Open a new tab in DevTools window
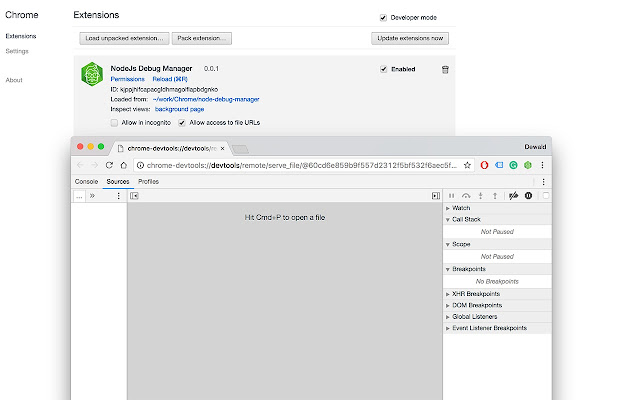Viewport: 640px width, 400px height. 240,149
